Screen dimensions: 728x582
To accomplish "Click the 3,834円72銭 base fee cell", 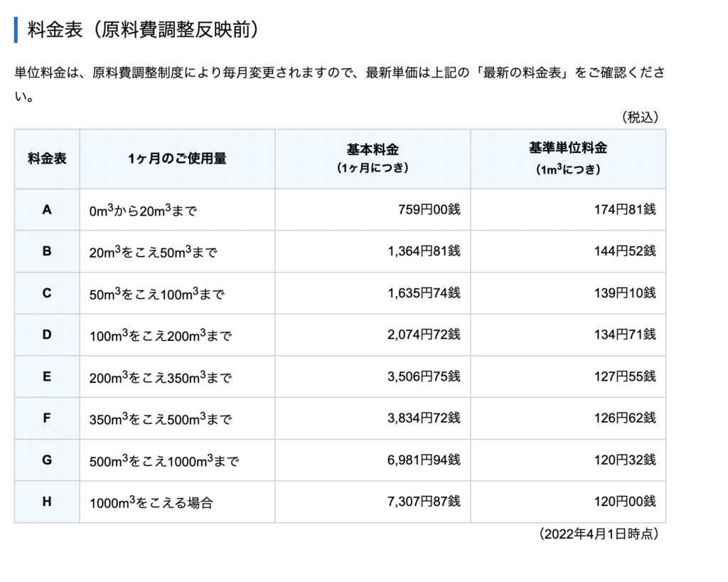I will [x=424, y=418].
